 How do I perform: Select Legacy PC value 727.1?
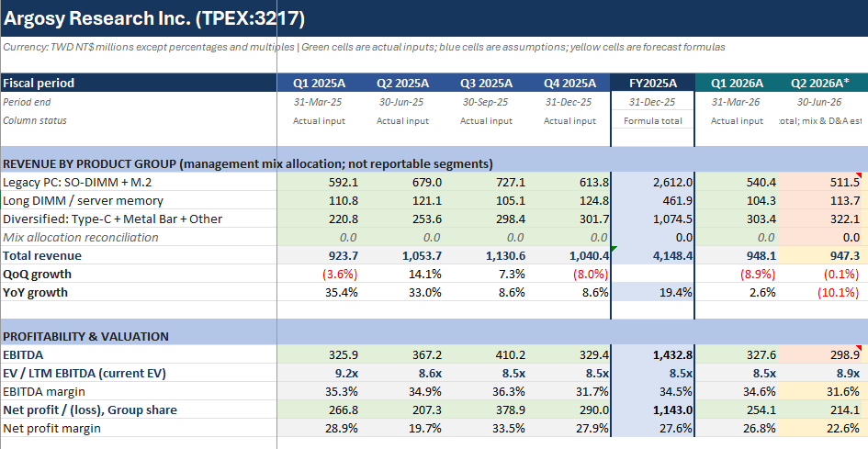point(486,182)
